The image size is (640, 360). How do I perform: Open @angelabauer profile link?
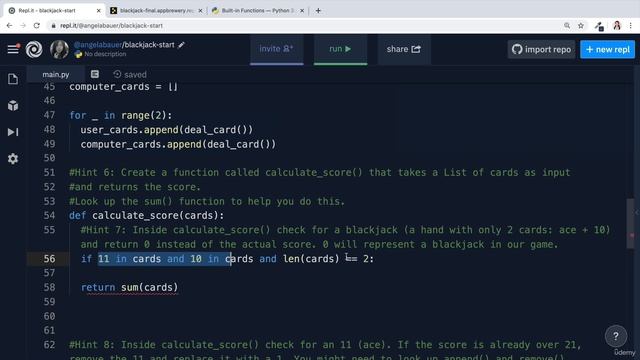[x=98, y=45]
